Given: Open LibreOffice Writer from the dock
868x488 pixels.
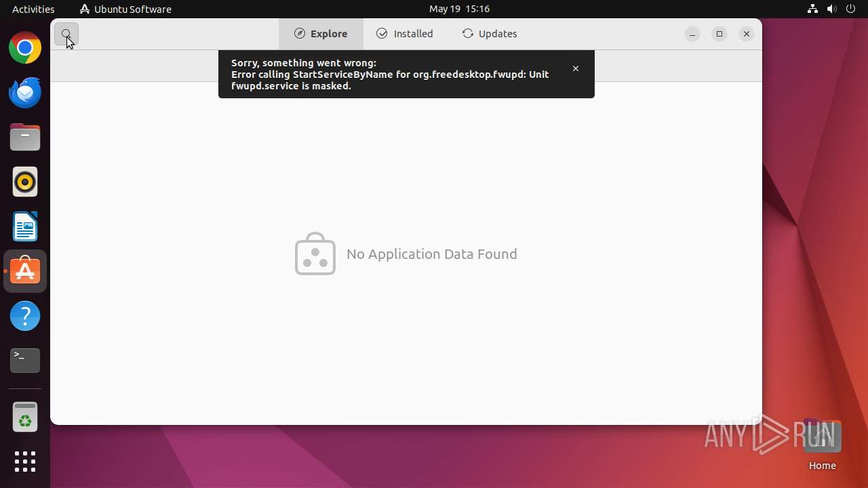Looking at the screenshot, I should 25,227.
